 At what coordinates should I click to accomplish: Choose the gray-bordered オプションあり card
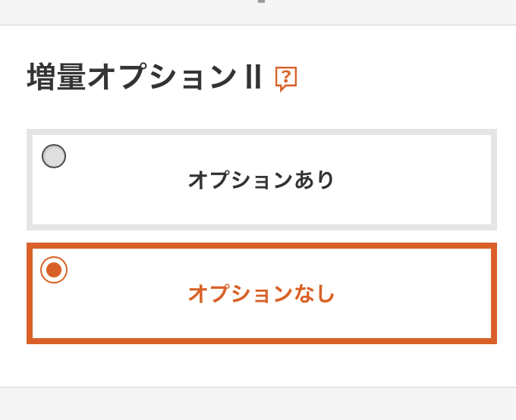coord(262,180)
